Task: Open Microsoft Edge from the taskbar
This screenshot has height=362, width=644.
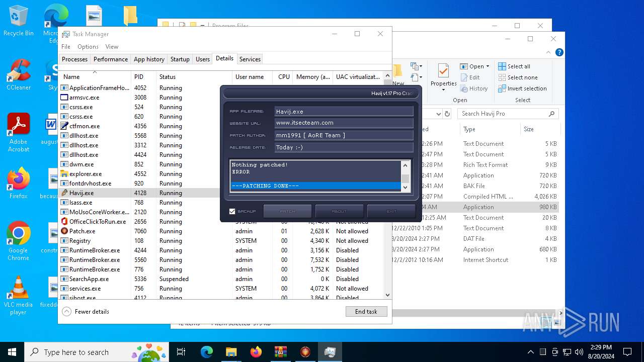Action: pos(207,352)
